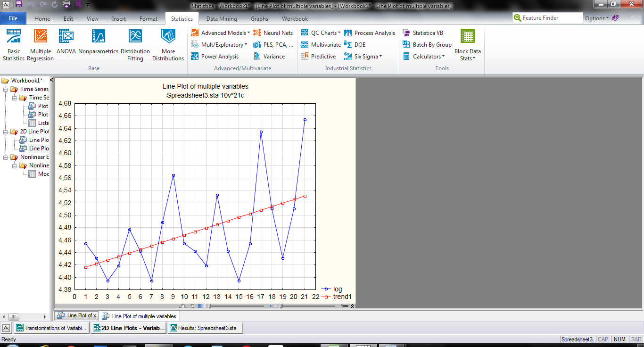Select 'Line Plot of multiple variables' bottom tab
The height and width of the screenshot is (347, 644).
point(139,316)
